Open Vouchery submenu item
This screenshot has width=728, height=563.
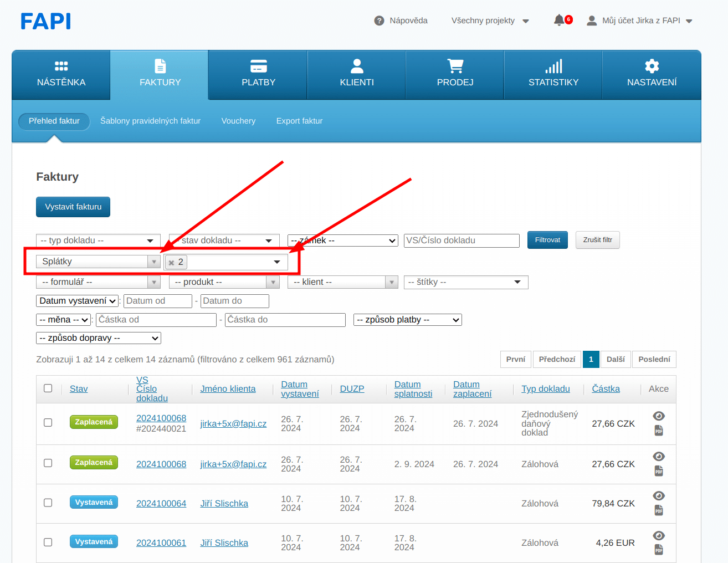[238, 121]
